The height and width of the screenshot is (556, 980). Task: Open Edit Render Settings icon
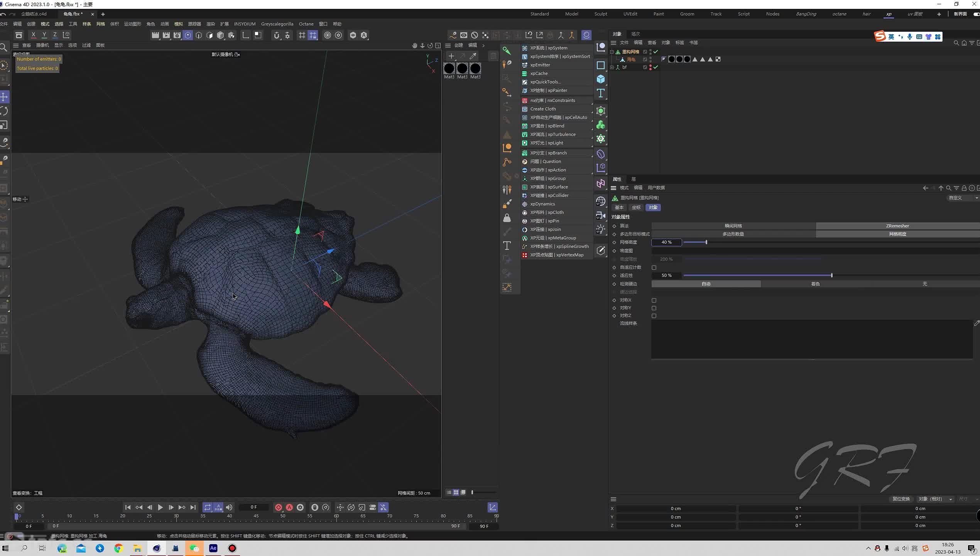(x=177, y=35)
